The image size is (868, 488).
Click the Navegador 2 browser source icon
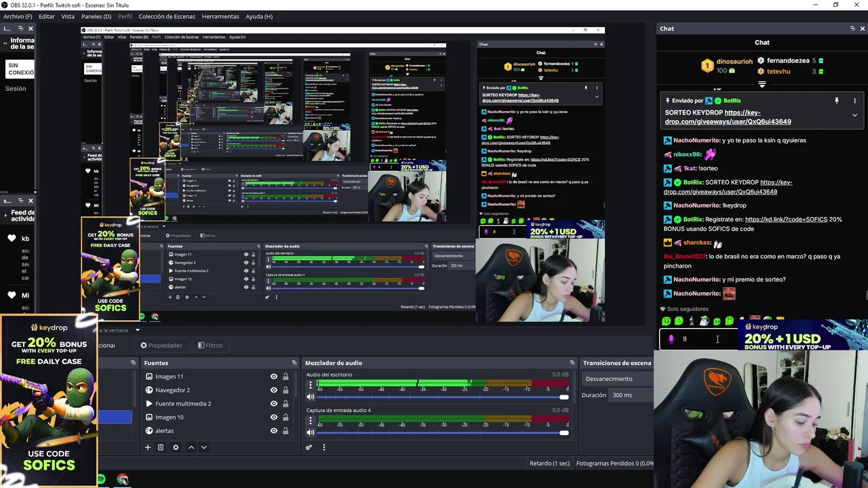(149, 390)
